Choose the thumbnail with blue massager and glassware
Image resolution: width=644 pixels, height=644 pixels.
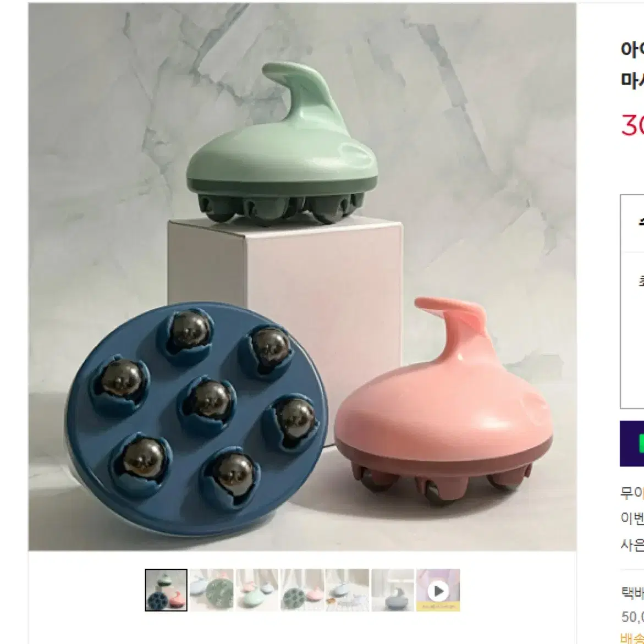pyautogui.click(x=347, y=590)
